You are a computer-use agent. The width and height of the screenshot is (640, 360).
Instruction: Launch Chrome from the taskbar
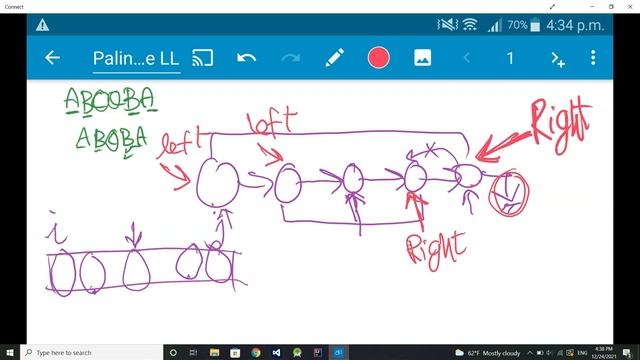(256, 352)
